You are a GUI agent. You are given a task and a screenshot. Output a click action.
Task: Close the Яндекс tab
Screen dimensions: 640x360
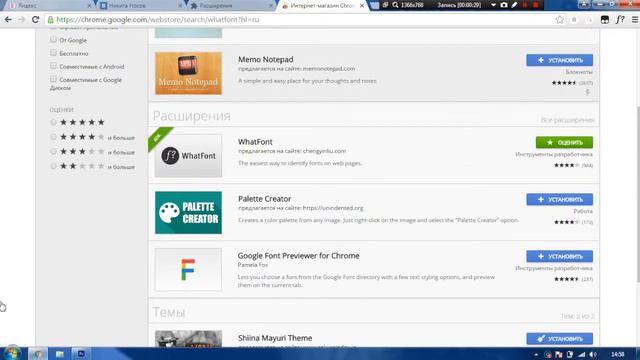89,6
